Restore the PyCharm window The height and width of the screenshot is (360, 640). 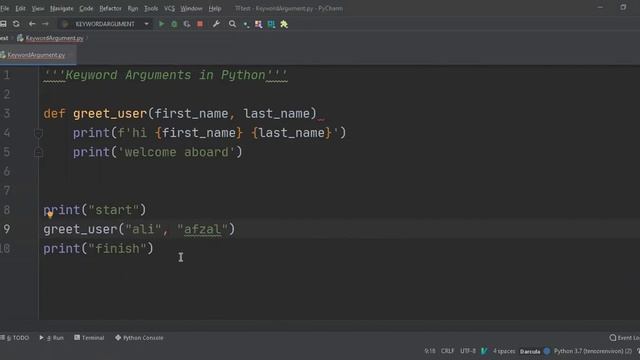tap(623, 7)
